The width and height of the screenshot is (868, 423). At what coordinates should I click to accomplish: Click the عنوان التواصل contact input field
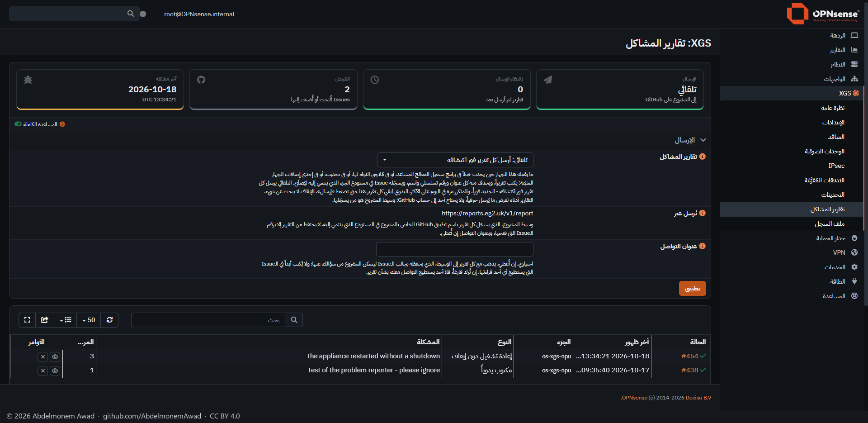tap(455, 249)
